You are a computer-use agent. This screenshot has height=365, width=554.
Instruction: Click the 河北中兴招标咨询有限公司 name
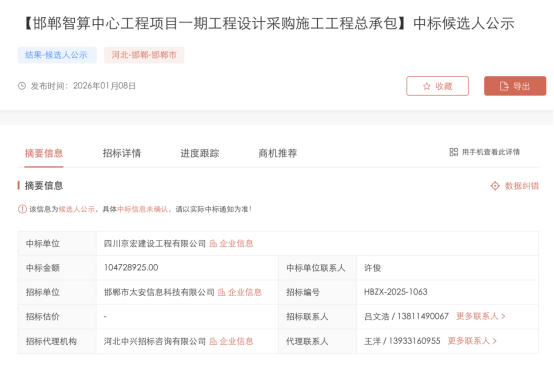[x=155, y=341]
